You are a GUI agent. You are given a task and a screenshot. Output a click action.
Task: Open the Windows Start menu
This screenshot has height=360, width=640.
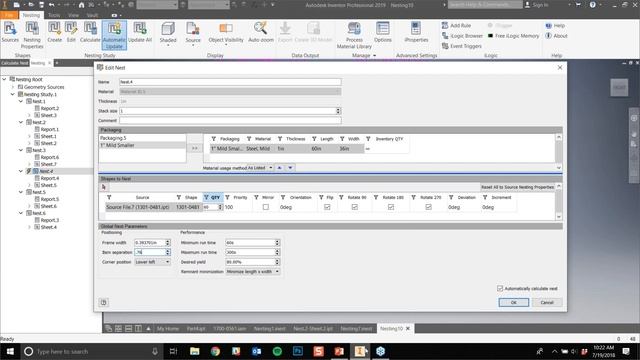pyautogui.click(x=9, y=351)
